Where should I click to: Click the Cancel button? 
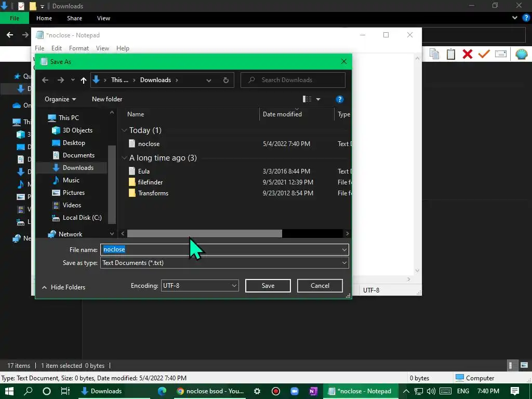click(x=320, y=286)
